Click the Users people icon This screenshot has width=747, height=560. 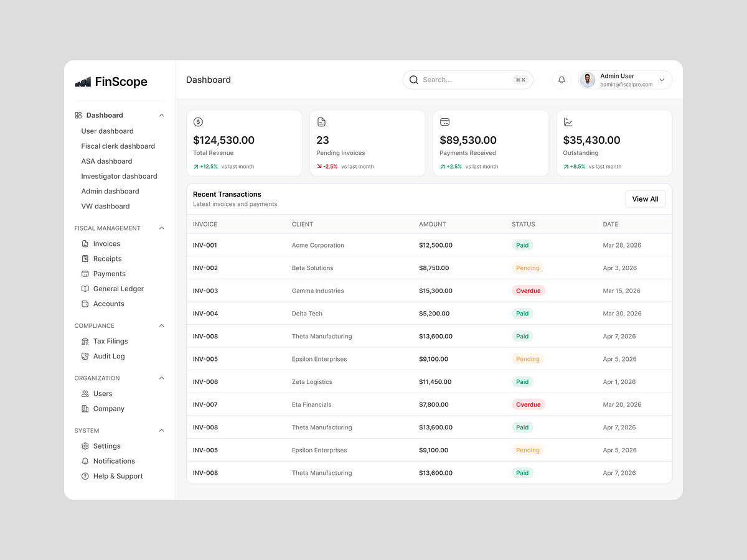(85, 394)
